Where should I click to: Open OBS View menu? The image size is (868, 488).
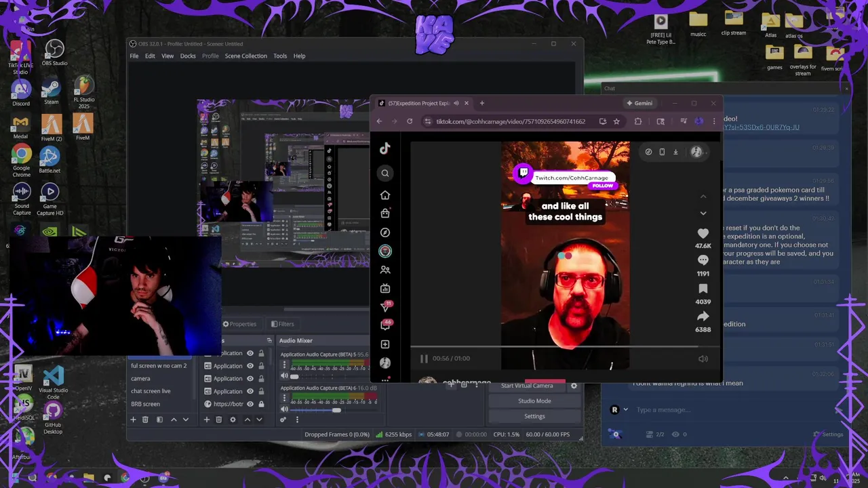[167, 56]
